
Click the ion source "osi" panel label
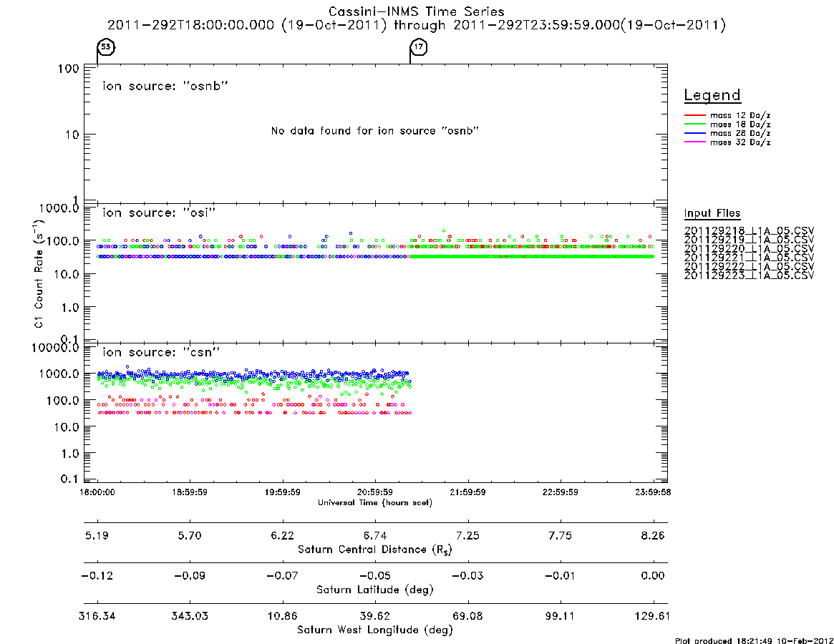pos(159,213)
